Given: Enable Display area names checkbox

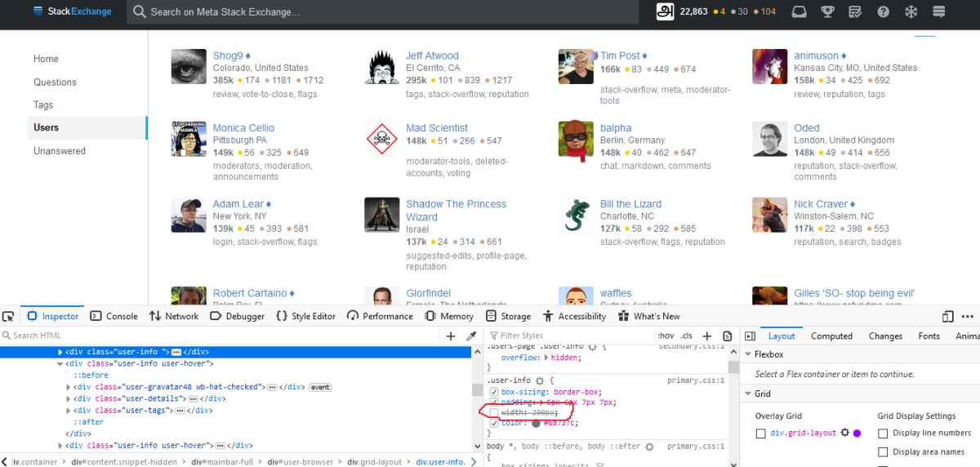Looking at the screenshot, I should (x=883, y=451).
